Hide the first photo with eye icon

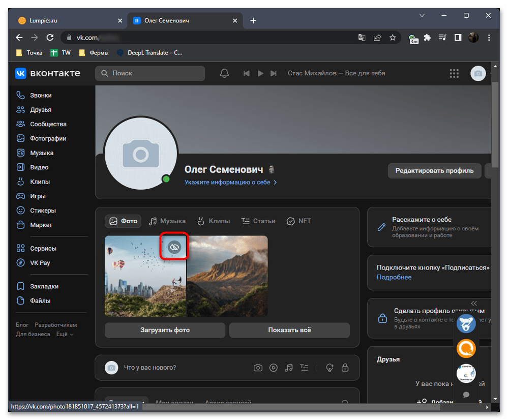(x=174, y=247)
